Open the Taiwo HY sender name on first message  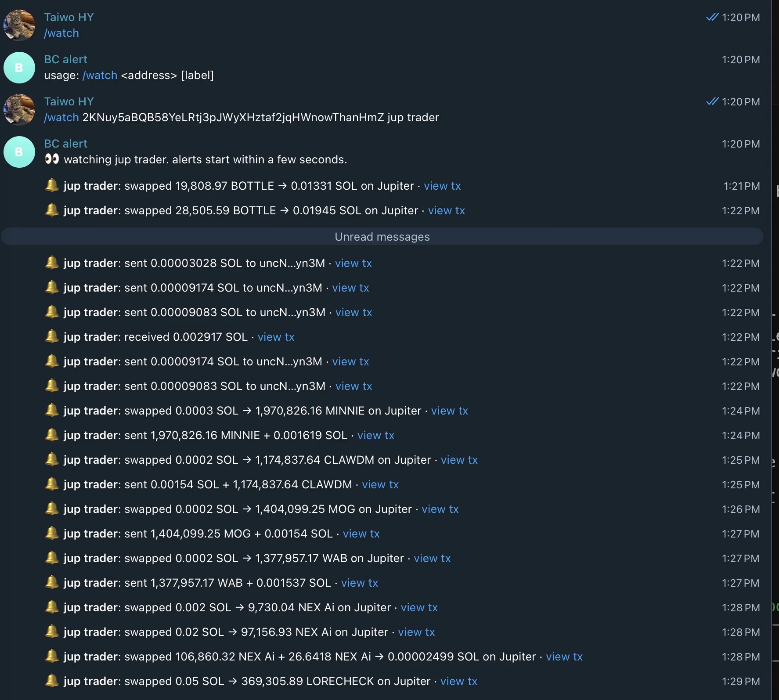click(69, 17)
